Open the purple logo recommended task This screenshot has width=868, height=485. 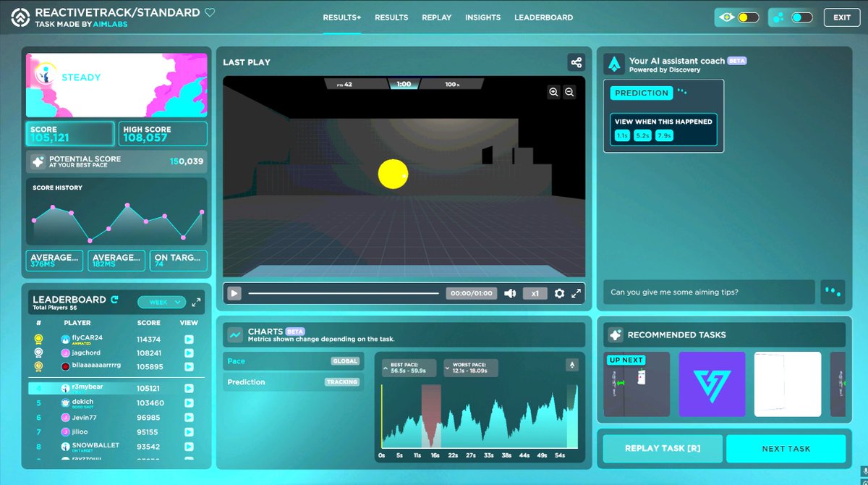click(712, 384)
